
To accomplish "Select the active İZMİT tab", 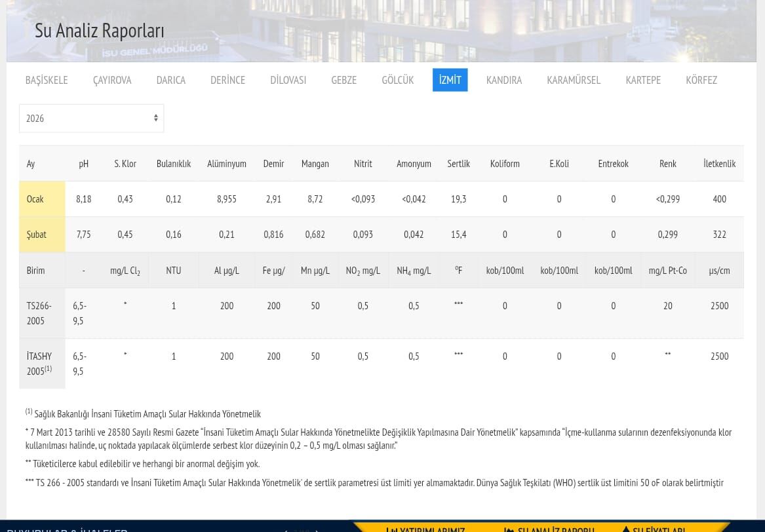I will [x=450, y=80].
